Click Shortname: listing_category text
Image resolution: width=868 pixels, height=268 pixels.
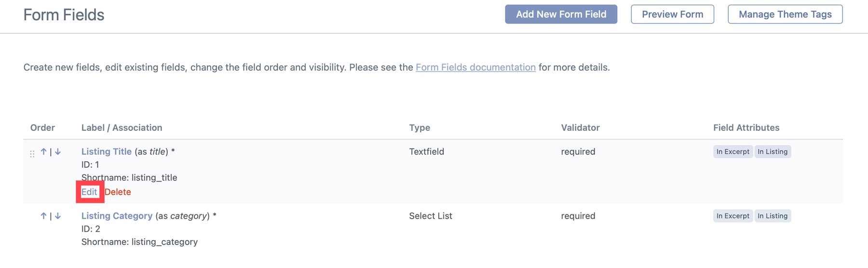(x=139, y=242)
